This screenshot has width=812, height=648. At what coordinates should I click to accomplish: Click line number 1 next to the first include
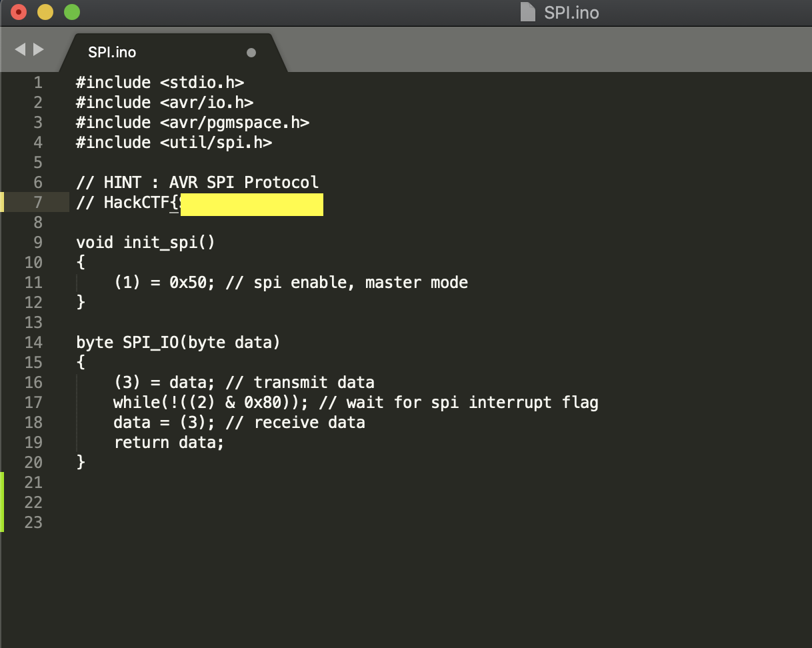click(37, 82)
